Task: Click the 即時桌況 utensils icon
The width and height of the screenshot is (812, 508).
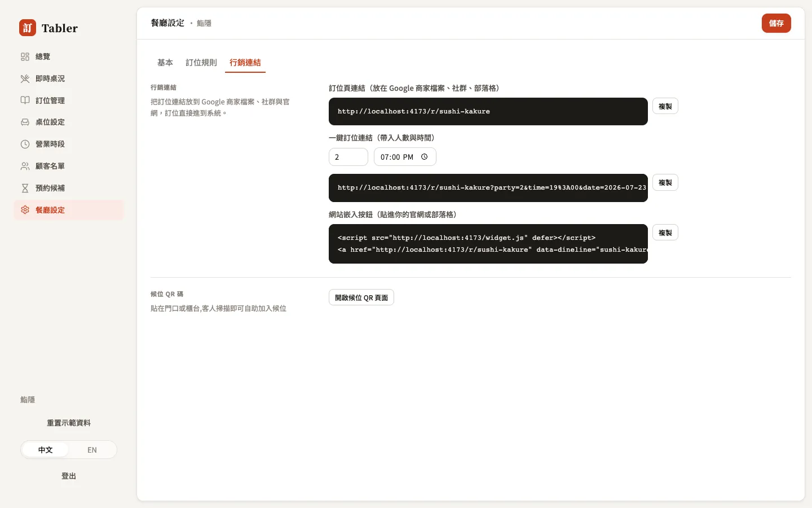Action: 25,78
